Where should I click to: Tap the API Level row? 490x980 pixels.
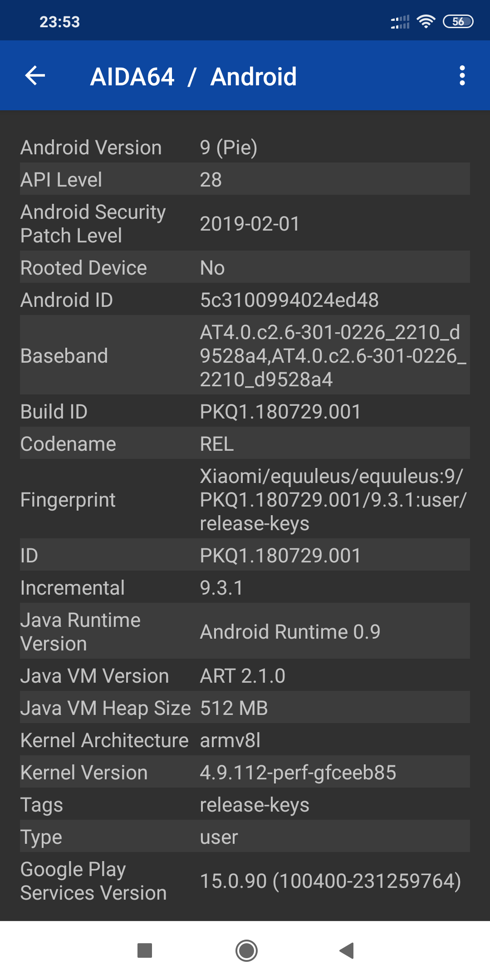[245, 179]
